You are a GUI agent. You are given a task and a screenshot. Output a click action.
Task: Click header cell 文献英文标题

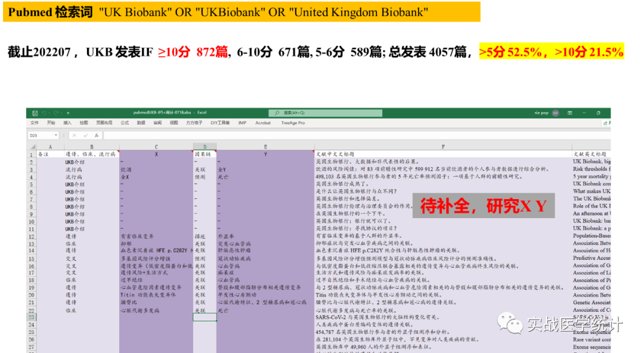click(591, 154)
